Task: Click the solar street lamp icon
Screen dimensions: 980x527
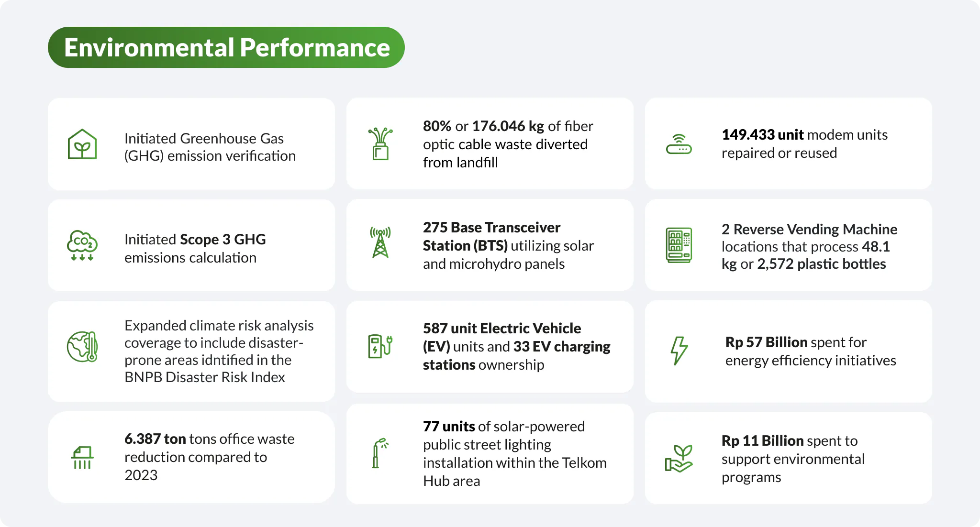Action: coord(379,453)
